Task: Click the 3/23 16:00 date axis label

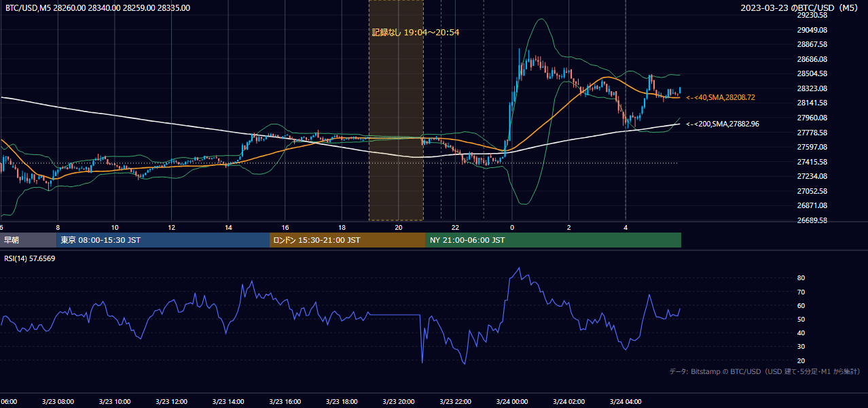Action: pyautogui.click(x=285, y=402)
